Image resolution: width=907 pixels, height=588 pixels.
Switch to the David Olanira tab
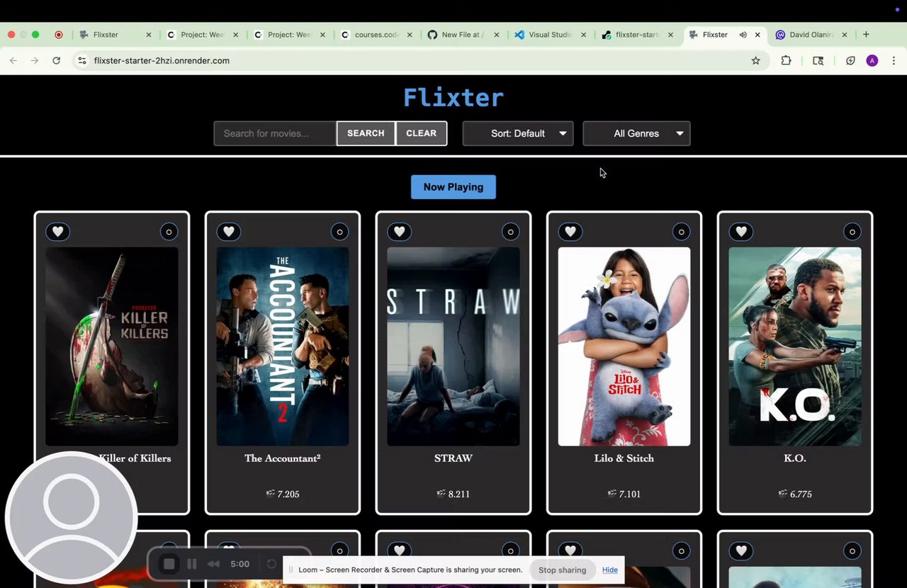tap(811, 35)
